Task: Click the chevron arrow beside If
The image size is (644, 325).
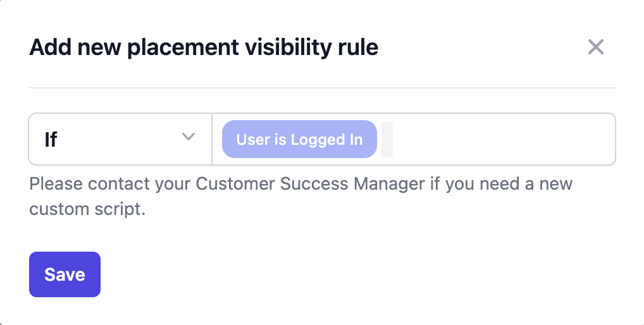Action: [x=189, y=137]
